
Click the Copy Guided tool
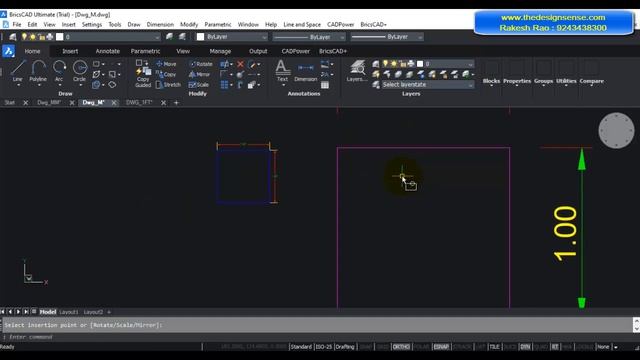(x=143, y=74)
